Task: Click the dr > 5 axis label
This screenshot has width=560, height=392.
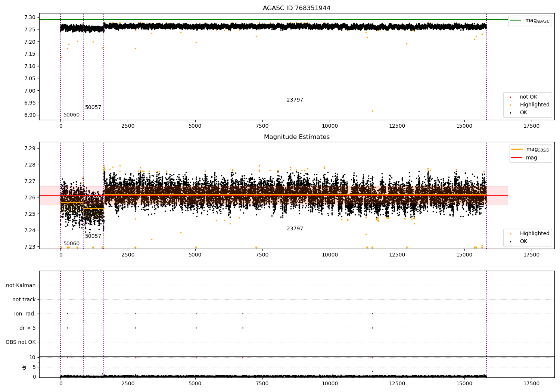Action: click(28, 328)
